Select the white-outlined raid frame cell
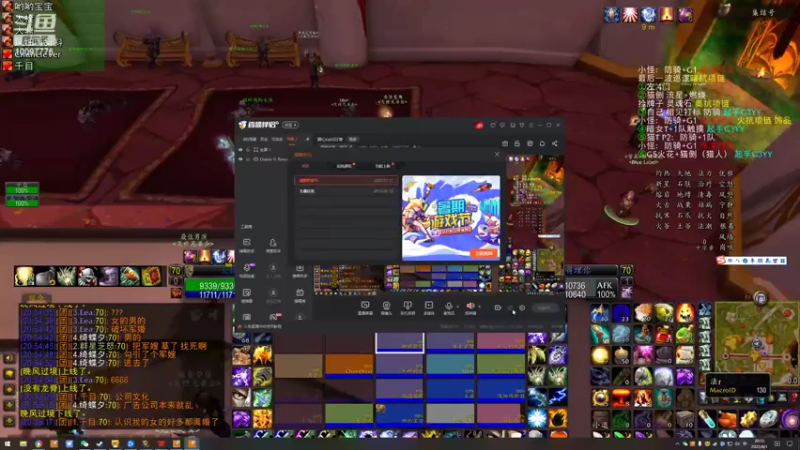Screen dimensions: 800x450 point(399,343)
